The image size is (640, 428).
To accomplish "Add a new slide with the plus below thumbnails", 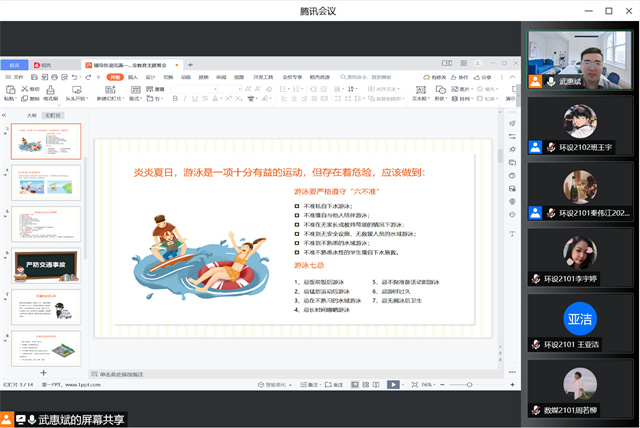I will [44, 373].
